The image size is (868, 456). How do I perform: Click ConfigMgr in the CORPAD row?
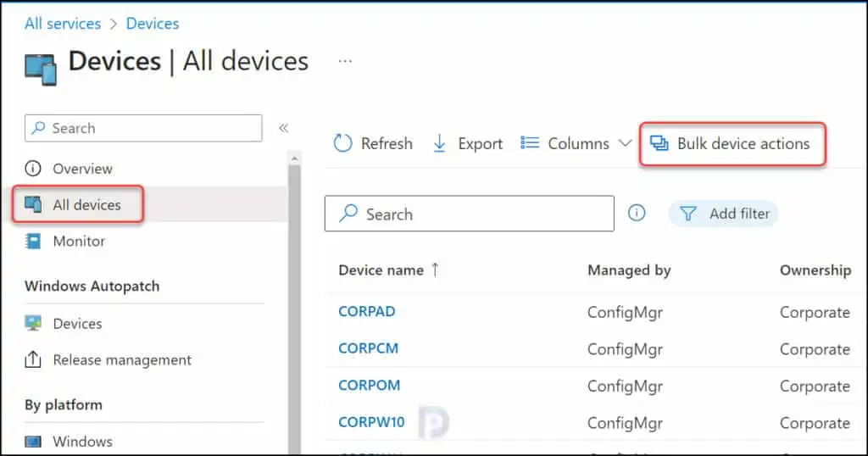click(x=625, y=313)
